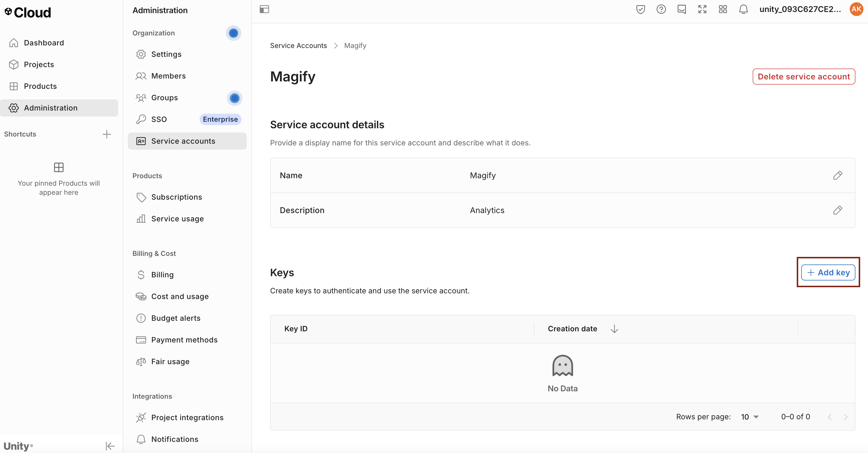Open Cost and usage
Viewport: 868px width, 453px height.
point(187,296)
